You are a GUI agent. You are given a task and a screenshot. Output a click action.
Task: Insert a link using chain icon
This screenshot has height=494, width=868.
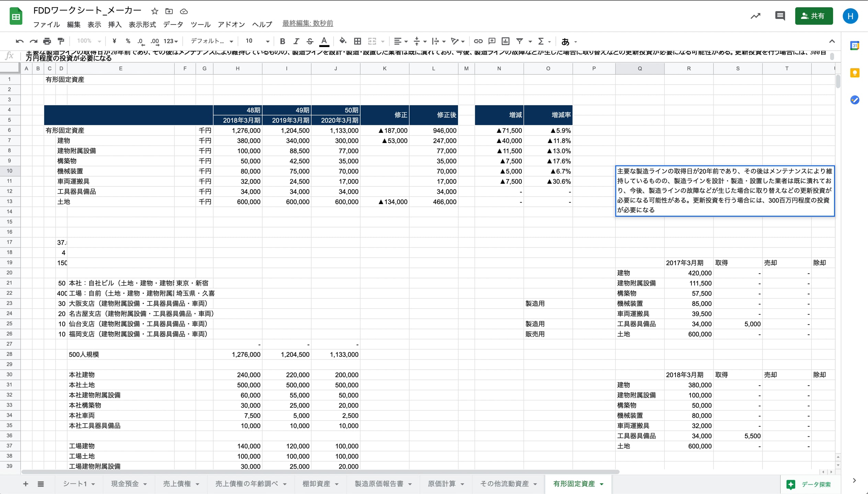478,41
